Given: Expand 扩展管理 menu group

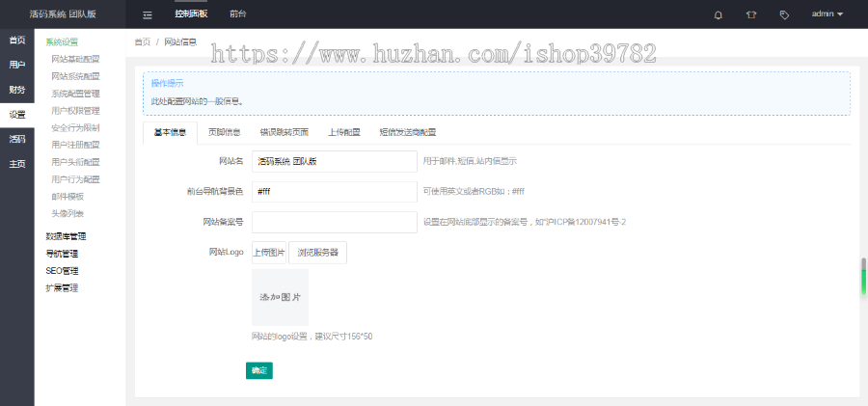Looking at the screenshot, I should click(62, 288).
